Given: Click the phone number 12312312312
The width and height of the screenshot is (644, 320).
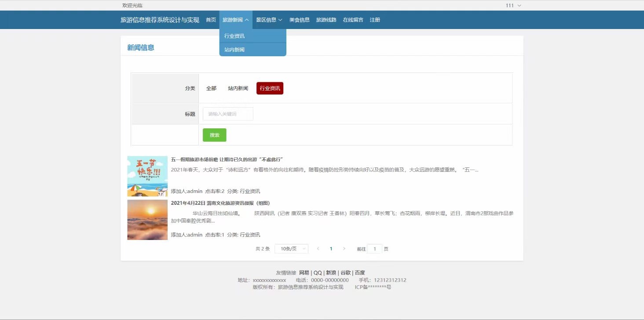Looking at the screenshot, I should pos(390,280).
